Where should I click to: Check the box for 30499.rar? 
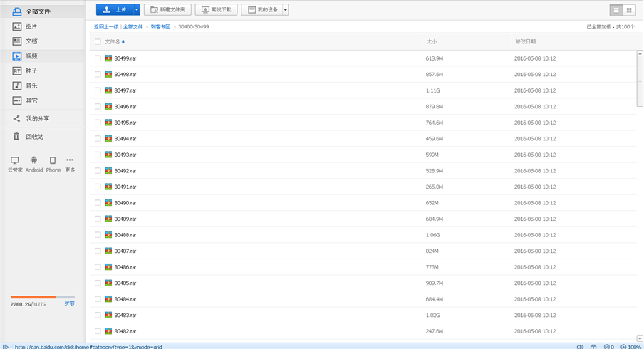pyautogui.click(x=98, y=58)
